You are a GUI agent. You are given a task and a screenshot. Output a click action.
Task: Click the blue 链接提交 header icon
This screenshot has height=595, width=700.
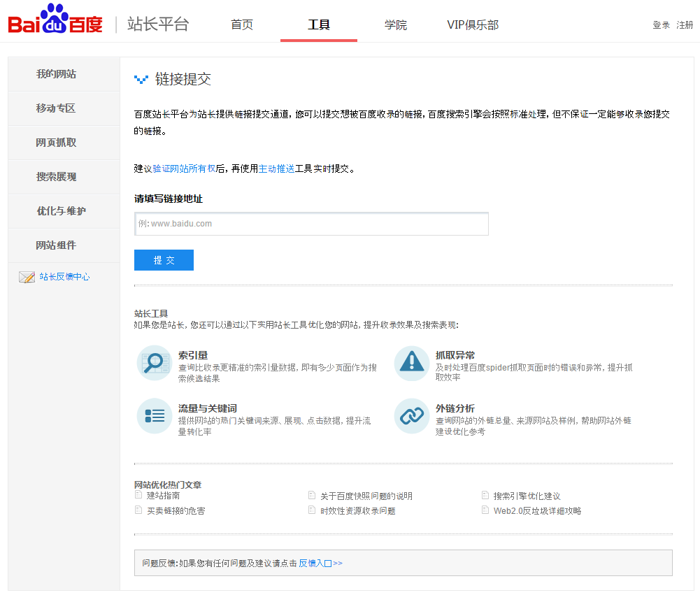coord(141,79)
